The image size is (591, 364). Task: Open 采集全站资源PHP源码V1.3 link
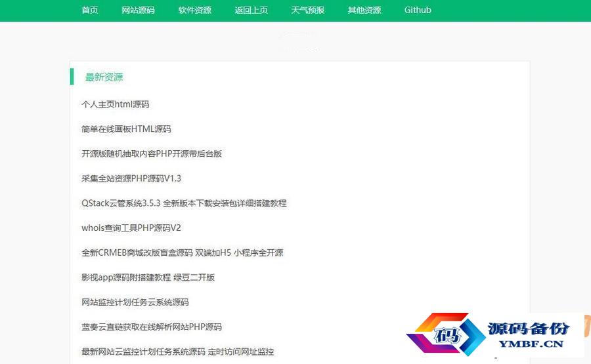click(x=131, y=178)
